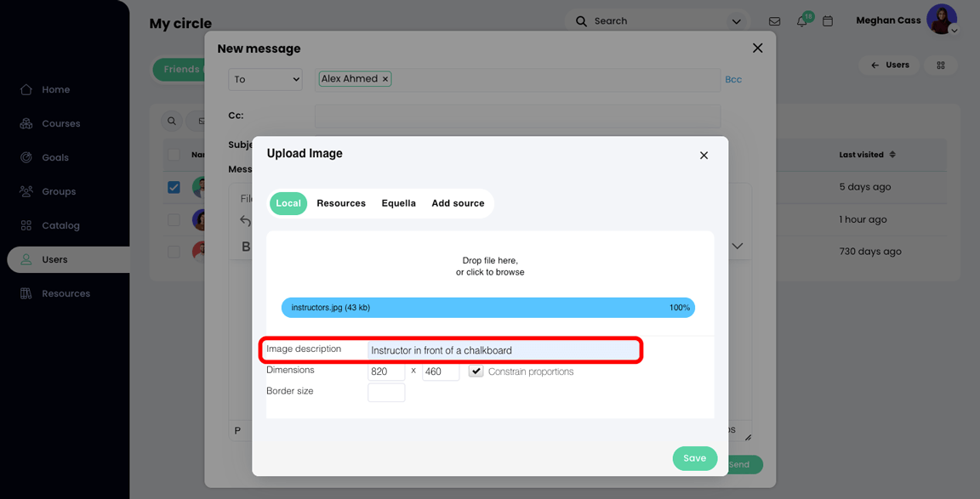Open the messages envelope icon
This screenshot has height=499, width=980.
pos(774,20)
